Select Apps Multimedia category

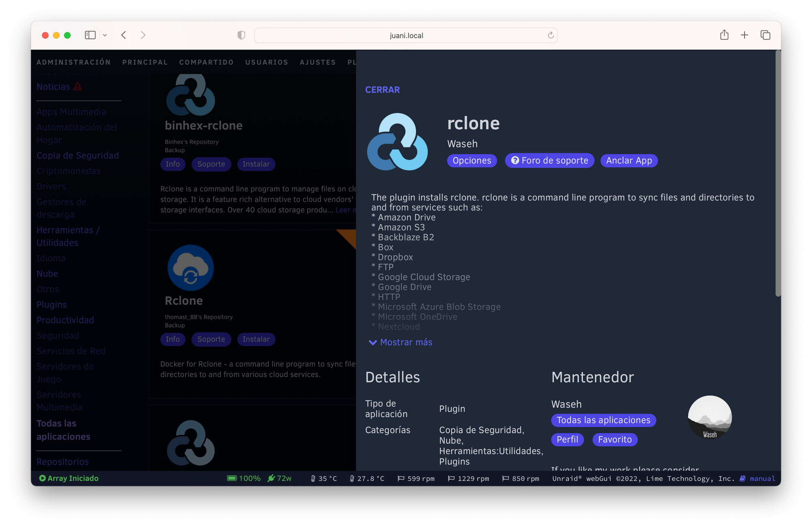pyautogui.click(x=71, y=112)
